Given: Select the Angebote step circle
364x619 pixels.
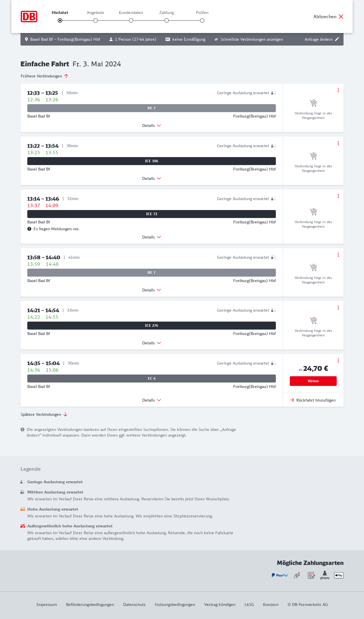Looking at the screenshot, I should pos(96,20).
